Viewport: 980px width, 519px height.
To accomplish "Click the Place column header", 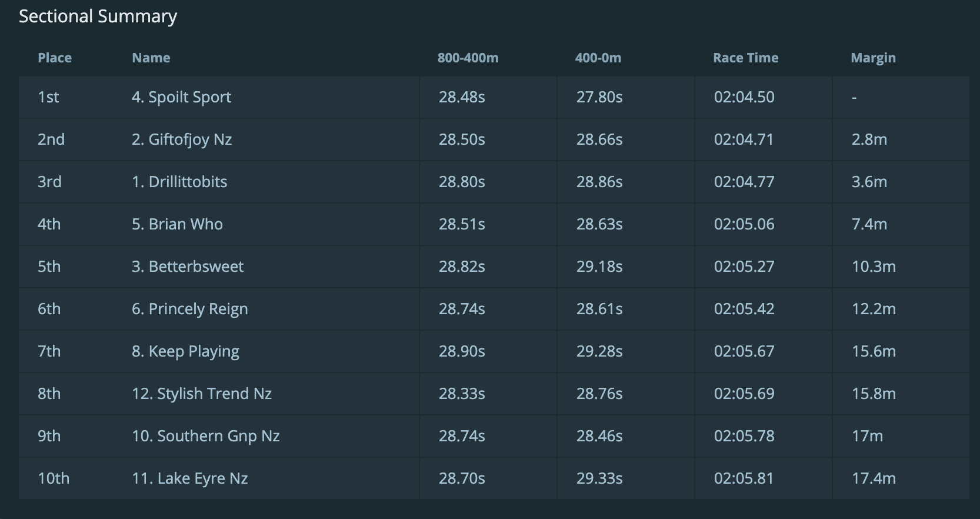I will (x=55, y=58).
